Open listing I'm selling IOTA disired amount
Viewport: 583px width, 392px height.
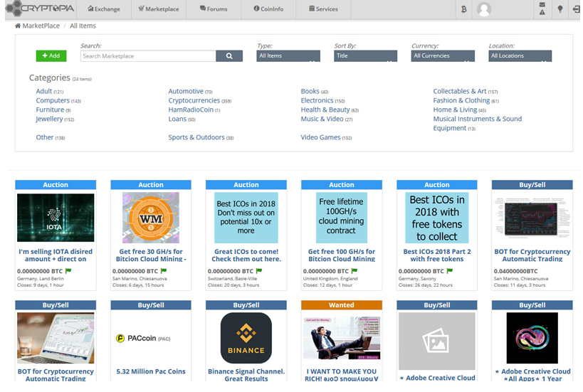coord(56,255)
